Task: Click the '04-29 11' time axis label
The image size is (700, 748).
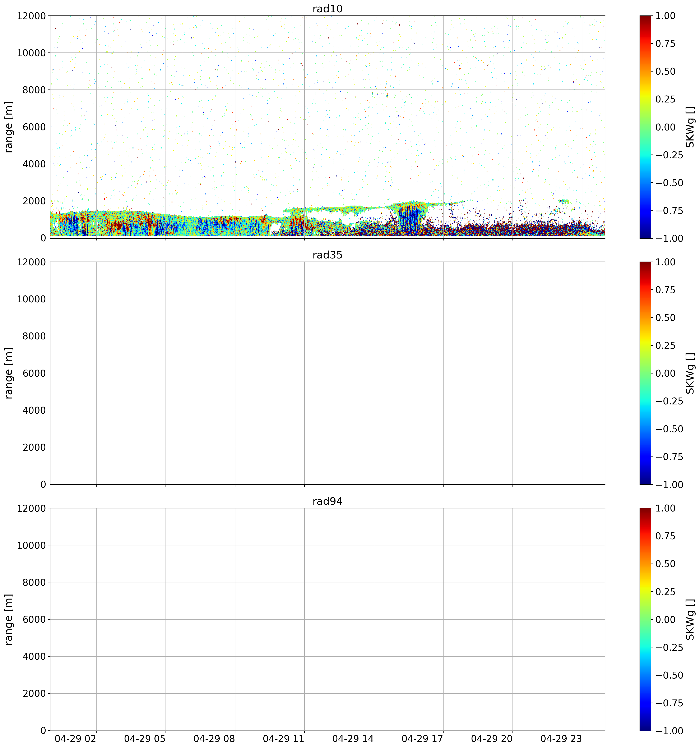Action: tap(284, 739)
